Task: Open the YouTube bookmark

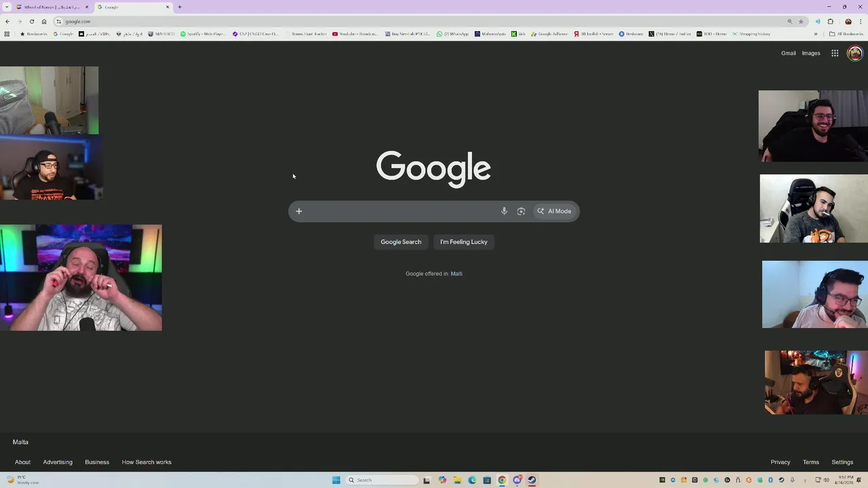Action: [355, 34]
